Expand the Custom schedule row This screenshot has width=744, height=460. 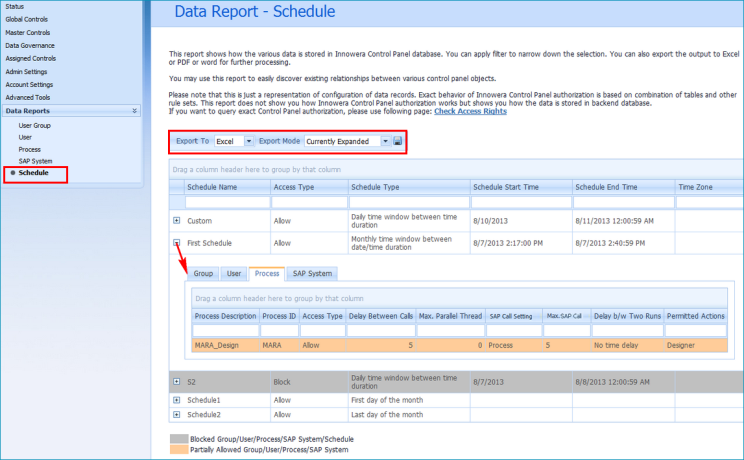coord(177,220)
